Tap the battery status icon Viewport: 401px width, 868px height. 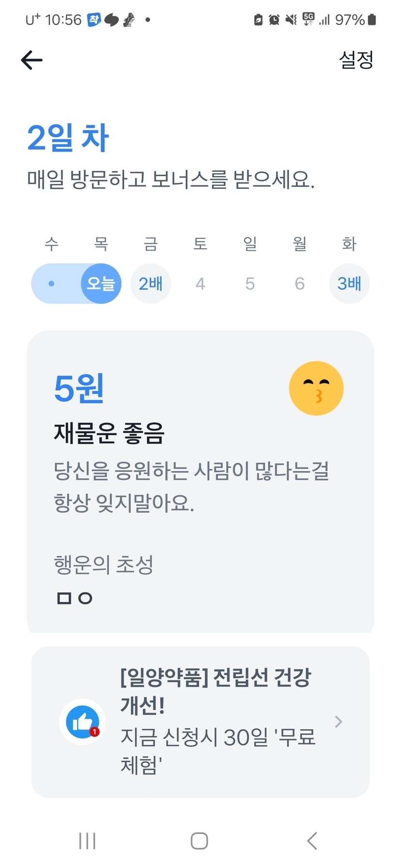coord(372,20)
